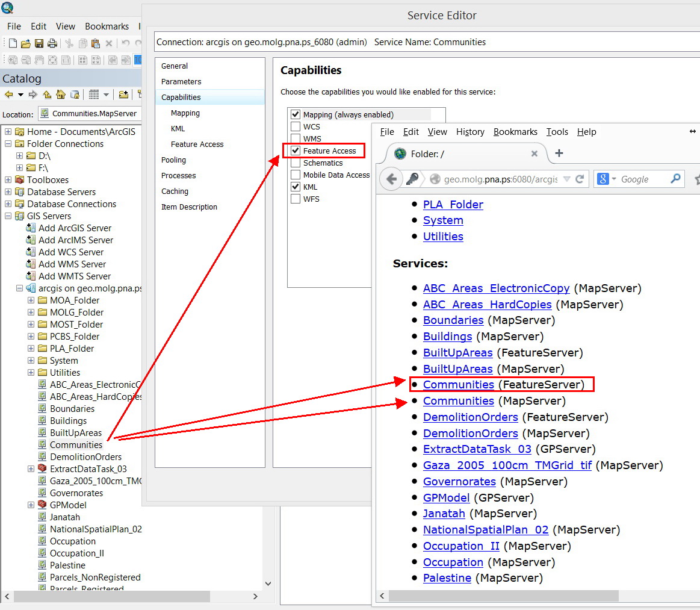This screenshot has height=610, width=700.
Task: Expand the Database Servers node
Action: tap(8, 191)
